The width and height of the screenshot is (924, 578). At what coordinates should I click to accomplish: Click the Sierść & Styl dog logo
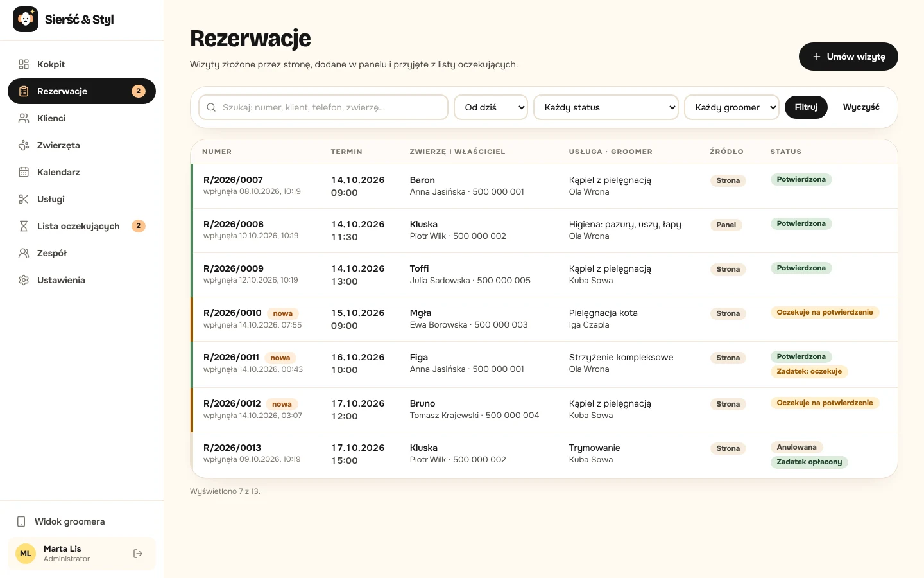coord(26,19)
